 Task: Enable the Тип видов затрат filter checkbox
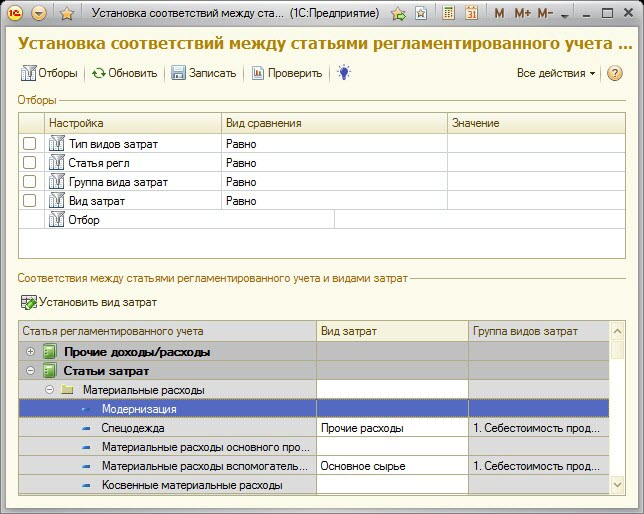tap(30, 144)
